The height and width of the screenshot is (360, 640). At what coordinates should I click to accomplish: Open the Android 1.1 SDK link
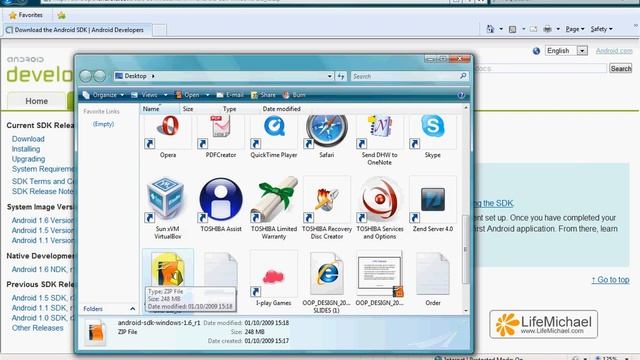(43, 308)
